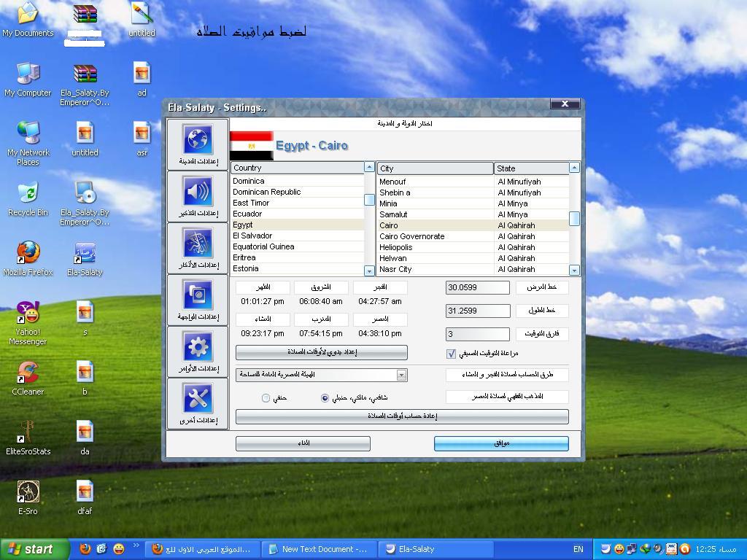Open the Windows start menu
The image size is (747, 560).
(x=34, y=549)
